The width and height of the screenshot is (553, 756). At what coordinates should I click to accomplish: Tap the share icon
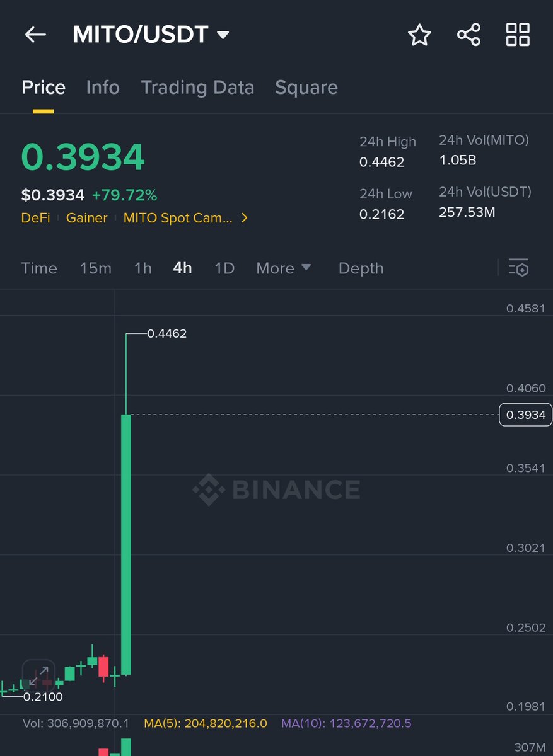469,35
